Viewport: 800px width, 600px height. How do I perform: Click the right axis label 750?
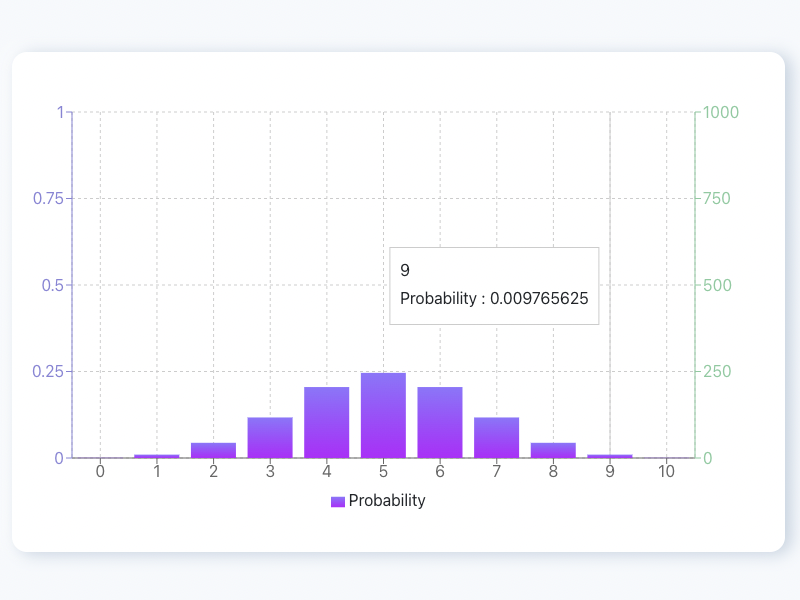(717, 198)
